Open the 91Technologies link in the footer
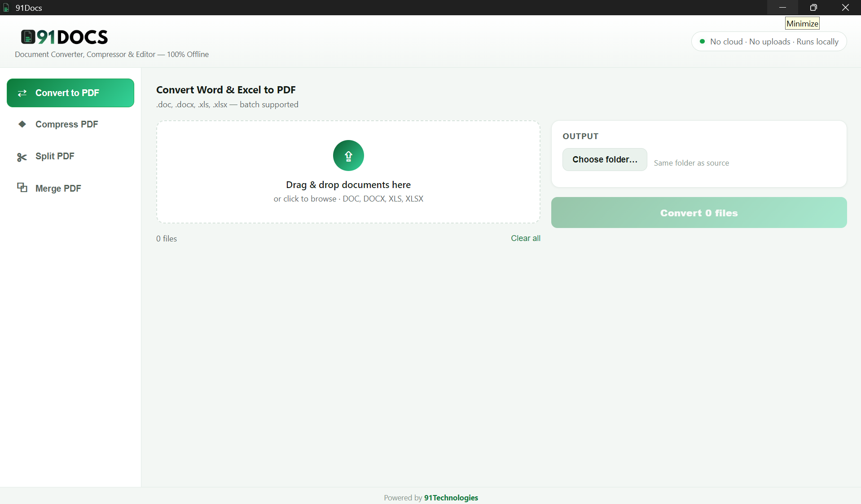Viewport: 861px width, 504px height. (451, 498)
